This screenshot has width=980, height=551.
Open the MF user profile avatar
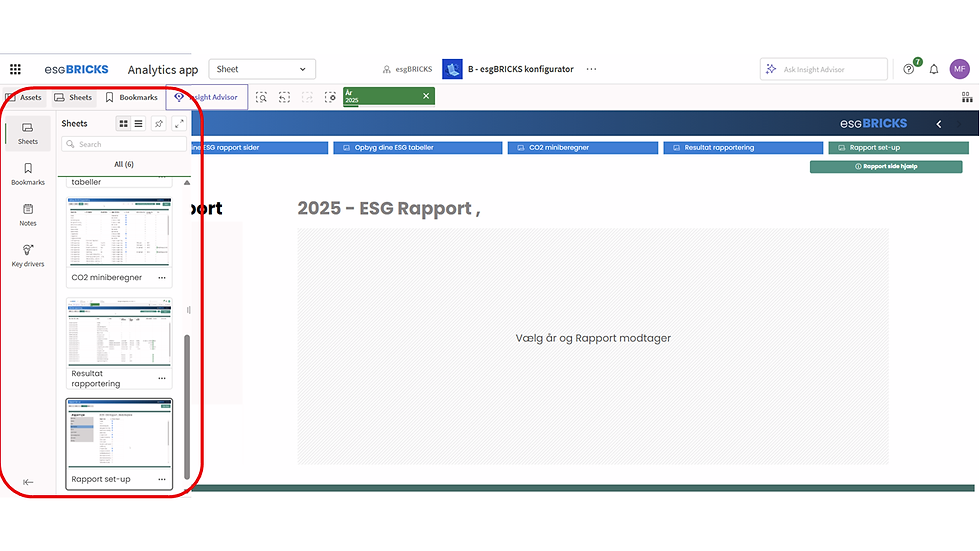point(959,69)
